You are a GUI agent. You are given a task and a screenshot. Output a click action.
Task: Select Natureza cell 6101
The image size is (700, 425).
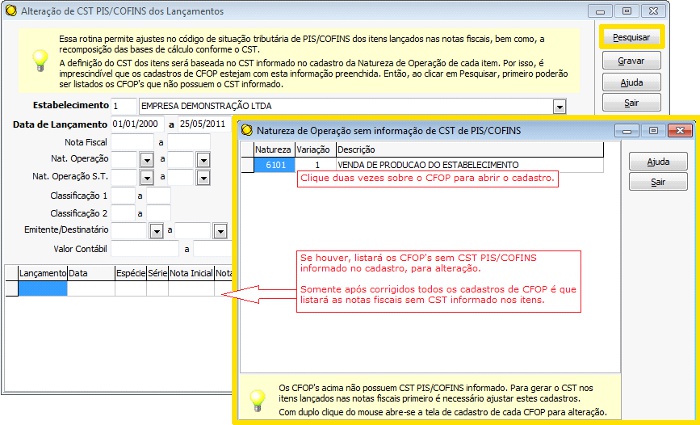pos(275,165)
